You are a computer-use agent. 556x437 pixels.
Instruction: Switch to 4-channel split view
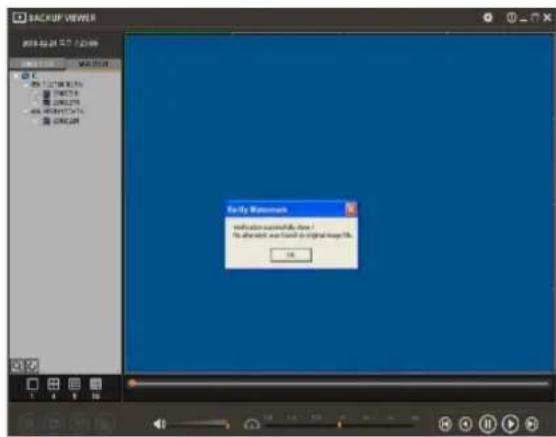53,384
